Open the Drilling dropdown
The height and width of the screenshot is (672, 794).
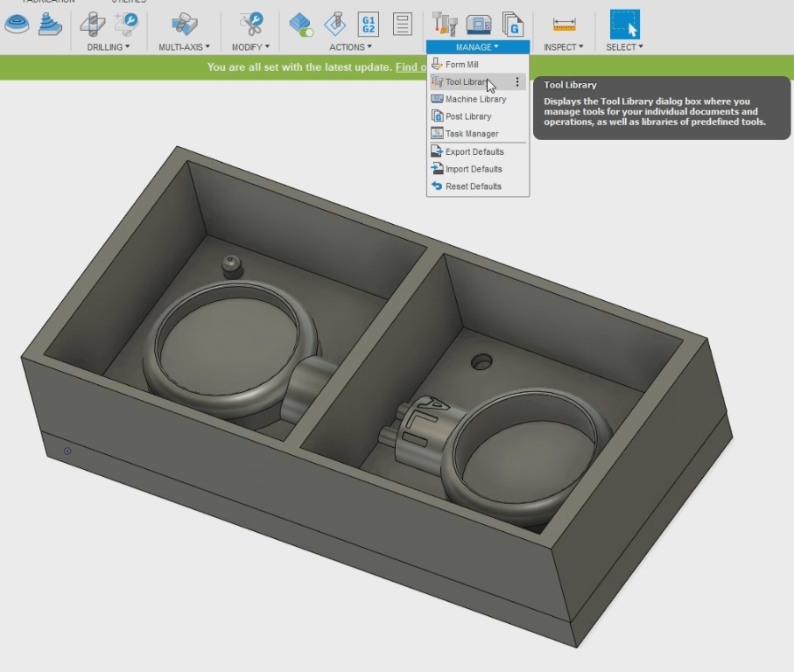click(109, 47)
